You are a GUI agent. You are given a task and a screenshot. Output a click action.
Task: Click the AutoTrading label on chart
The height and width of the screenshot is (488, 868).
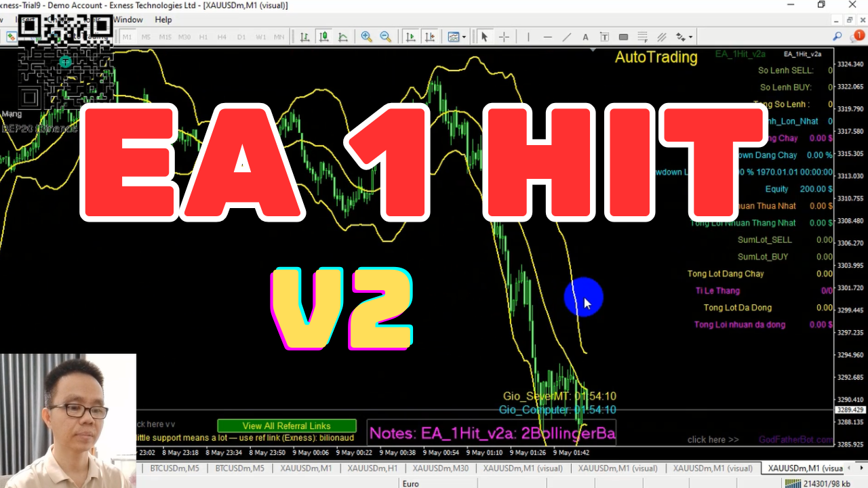[656, 57]
